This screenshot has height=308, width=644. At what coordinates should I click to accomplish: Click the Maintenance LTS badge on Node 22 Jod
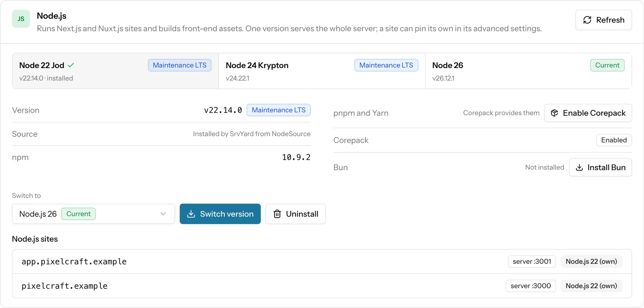coord(180,65)
